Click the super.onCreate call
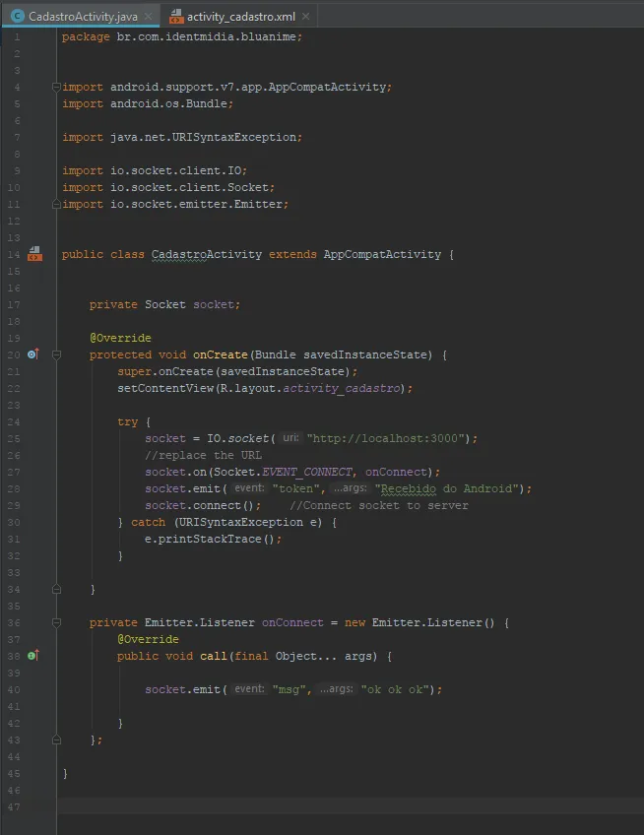The image size is (644, 835). pos(237,371)
